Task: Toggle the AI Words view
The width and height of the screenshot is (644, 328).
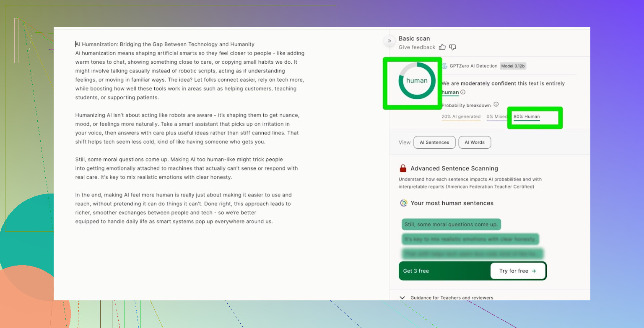Action: click(x=475, y=142)
